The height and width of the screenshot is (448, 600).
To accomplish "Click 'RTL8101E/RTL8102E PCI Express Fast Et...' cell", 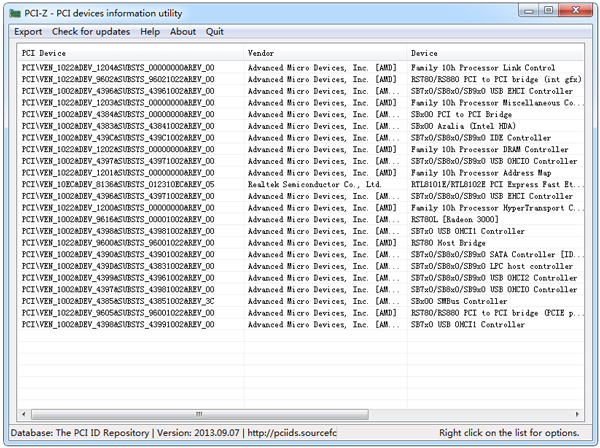I will (x=497, y=184).
